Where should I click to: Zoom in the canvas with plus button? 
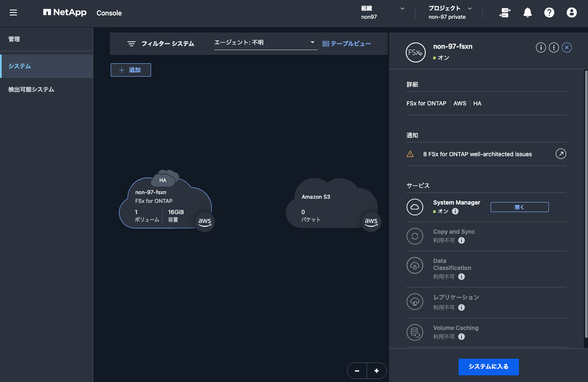[377, 371]
